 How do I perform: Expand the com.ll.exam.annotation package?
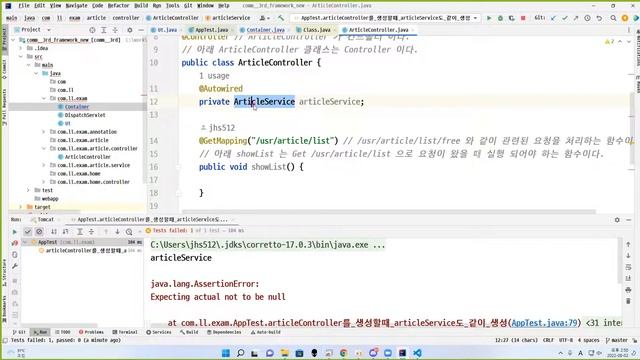pos(44,132)
